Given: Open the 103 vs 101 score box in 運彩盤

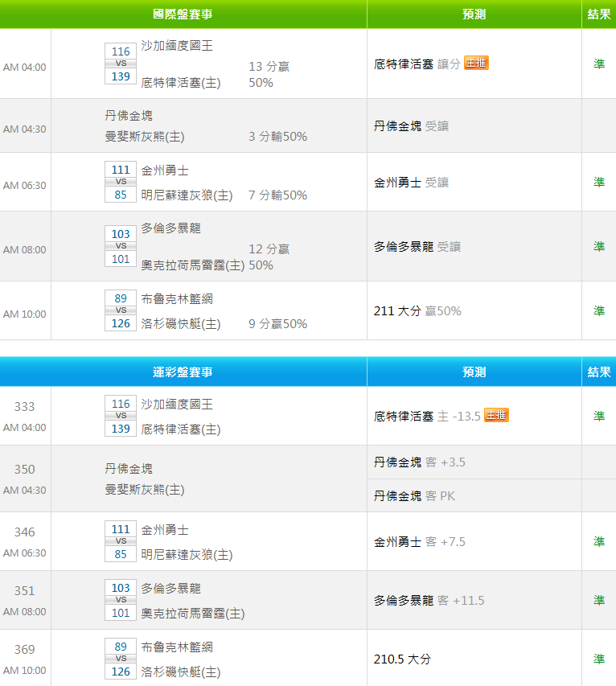Looking at the screenshot, I should tap(121, 600).
